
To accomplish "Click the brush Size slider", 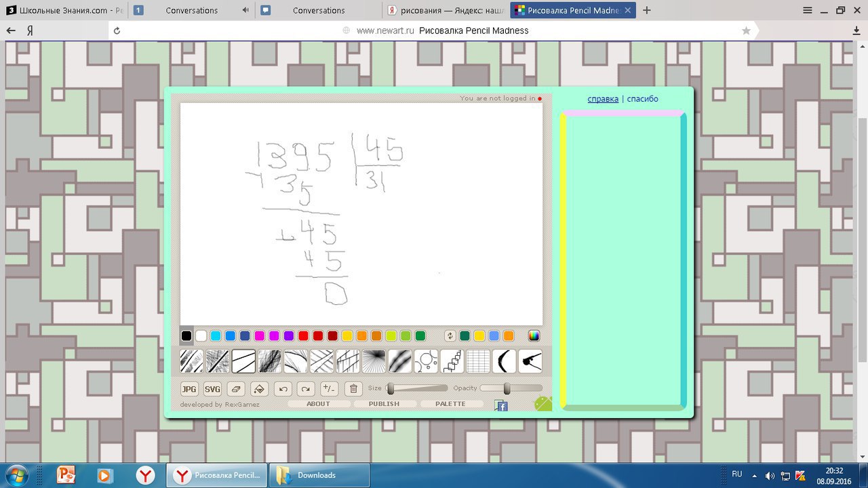I will pos(417,388).
